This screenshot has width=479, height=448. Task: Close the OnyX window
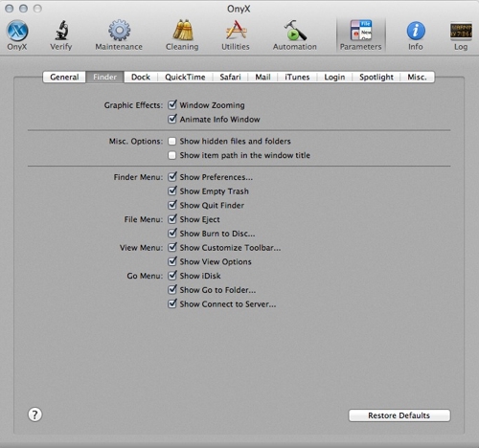10,9
